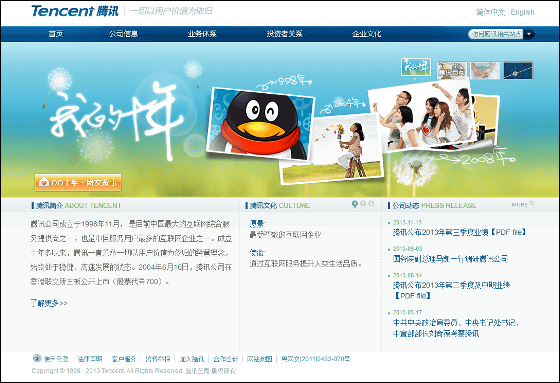Open the 业务体系 navigation menu
The image size is (560, 383).
click(x=202, y=34)
